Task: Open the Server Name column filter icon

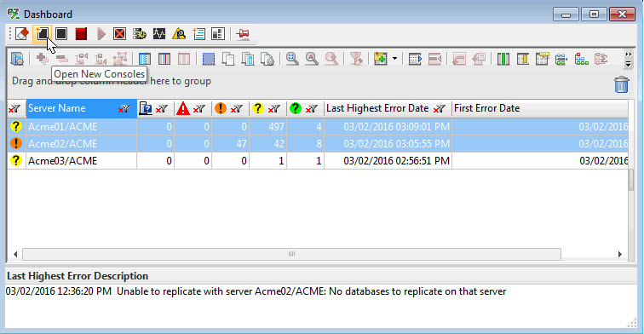Action: (124, 109)
